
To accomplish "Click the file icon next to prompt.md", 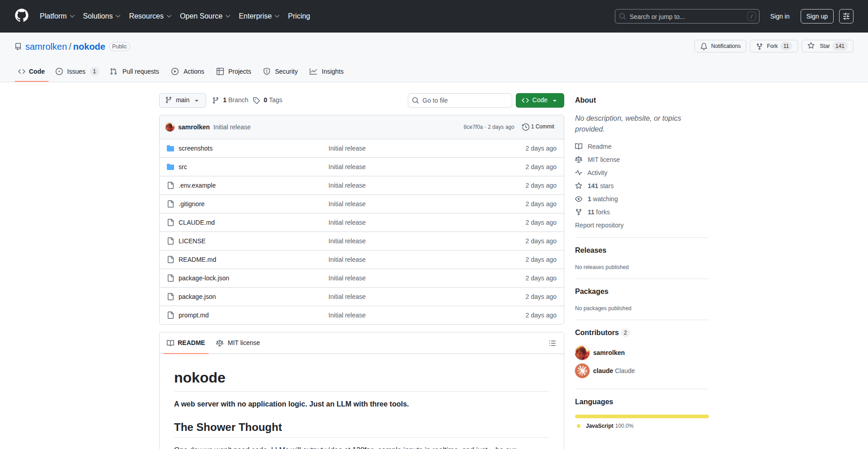I will click(x=170, y=315).
